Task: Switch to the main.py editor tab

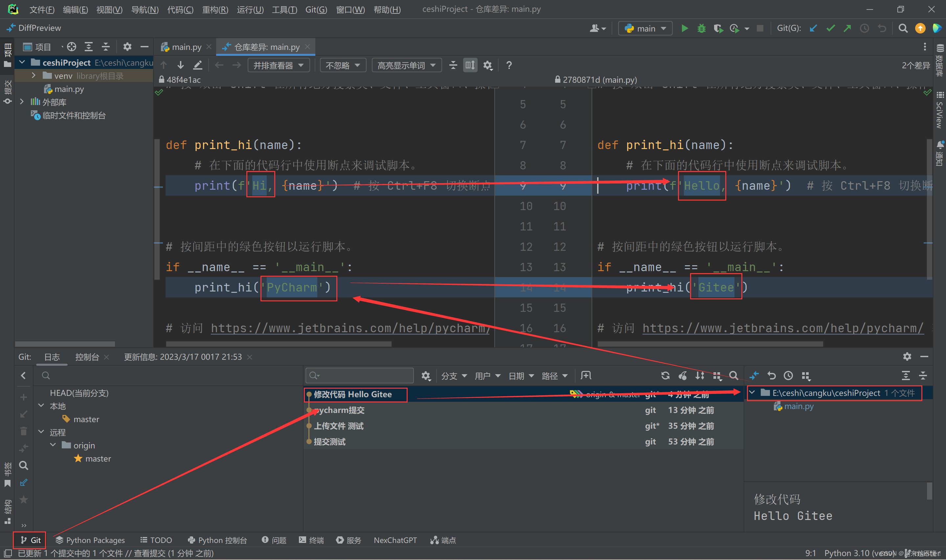Action: [187, 47]
